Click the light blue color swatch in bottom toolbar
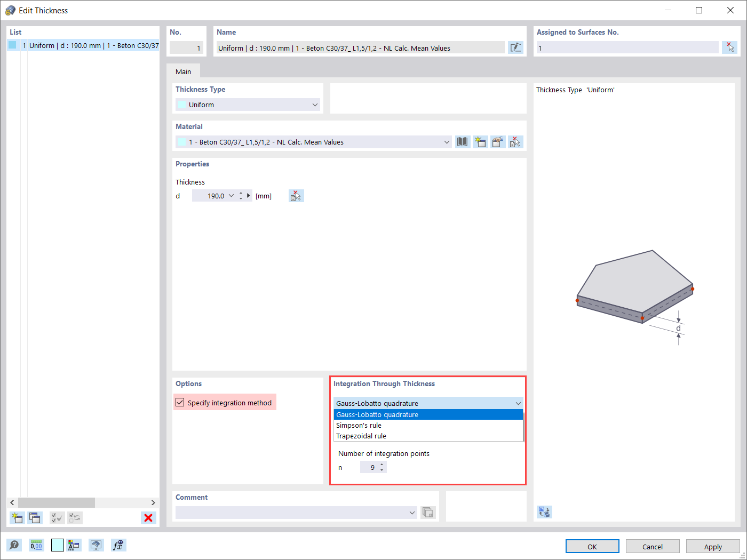 coord(58,545)
